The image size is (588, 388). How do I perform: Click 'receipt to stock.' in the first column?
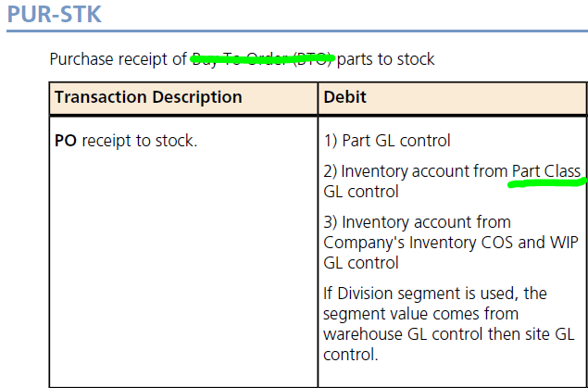pos(140,141)
